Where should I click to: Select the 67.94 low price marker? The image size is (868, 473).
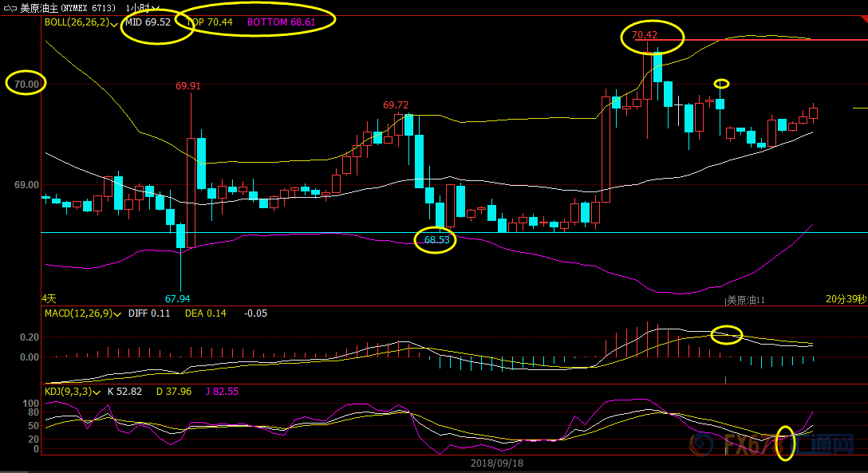coord(177,299)
